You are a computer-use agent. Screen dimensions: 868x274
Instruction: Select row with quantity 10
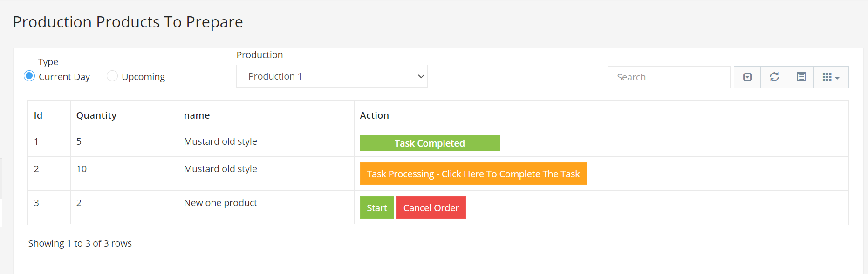[x=438, y=174]
